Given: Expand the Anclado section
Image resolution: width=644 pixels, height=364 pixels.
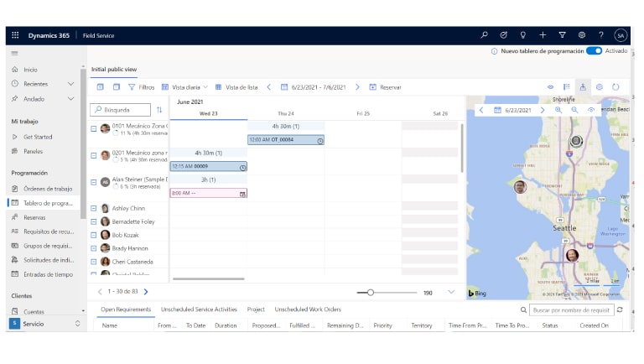Looking at the screenshot, I should pos(70,99).
